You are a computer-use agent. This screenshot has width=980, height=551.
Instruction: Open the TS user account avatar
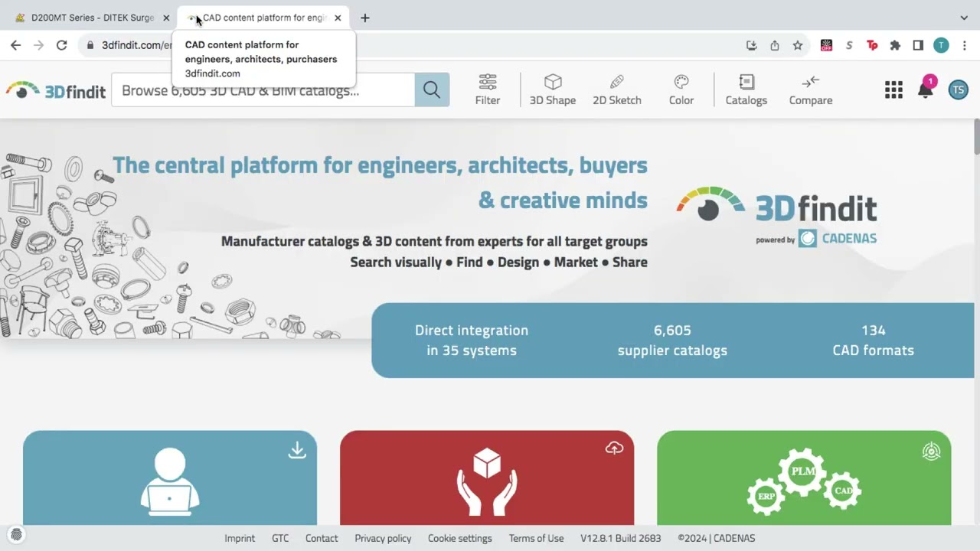958,90
